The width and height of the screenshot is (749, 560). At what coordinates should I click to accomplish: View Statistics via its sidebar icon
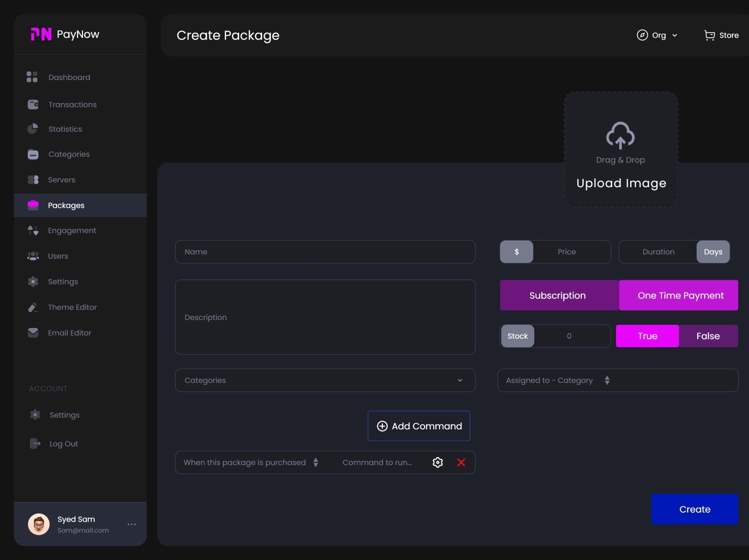(x=33, y=129)
